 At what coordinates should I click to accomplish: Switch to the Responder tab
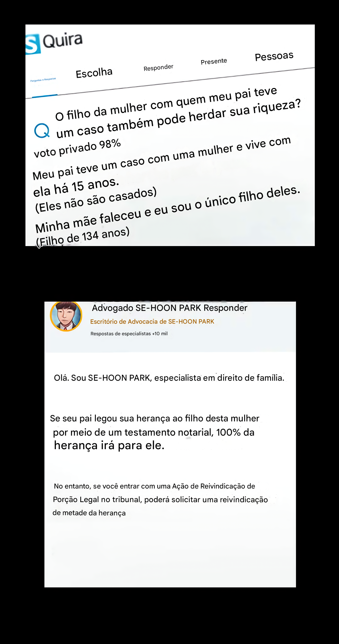click(x=158, y=68)
